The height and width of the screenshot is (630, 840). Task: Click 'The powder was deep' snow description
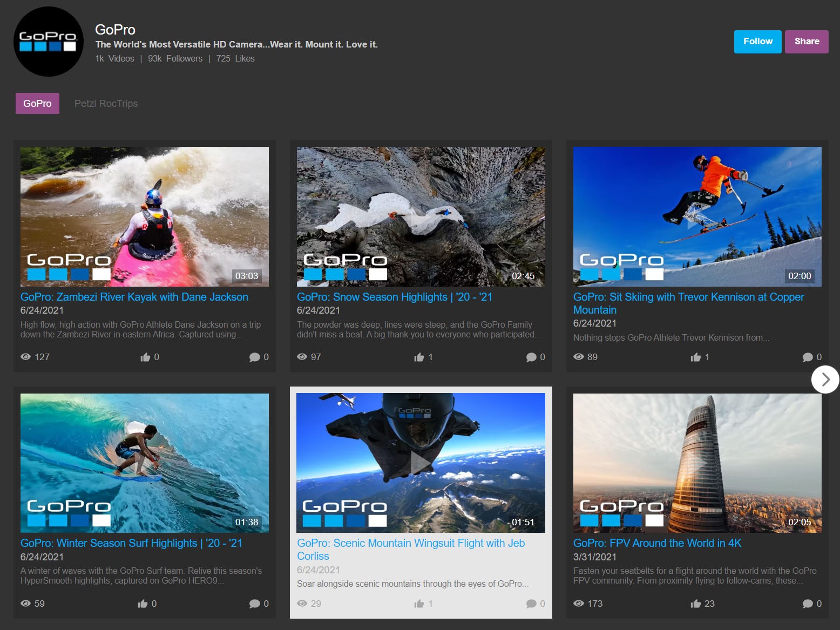click(419, 329)
